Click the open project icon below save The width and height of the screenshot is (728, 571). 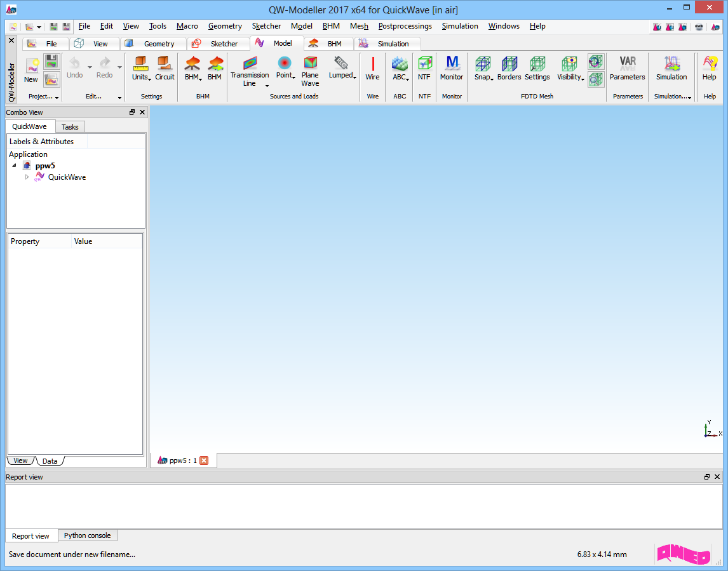coord(51,79)
